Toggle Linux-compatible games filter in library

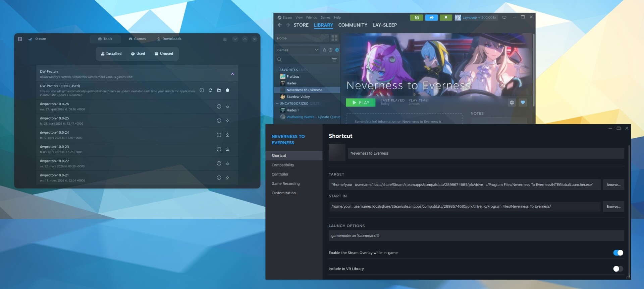point(324,50)
